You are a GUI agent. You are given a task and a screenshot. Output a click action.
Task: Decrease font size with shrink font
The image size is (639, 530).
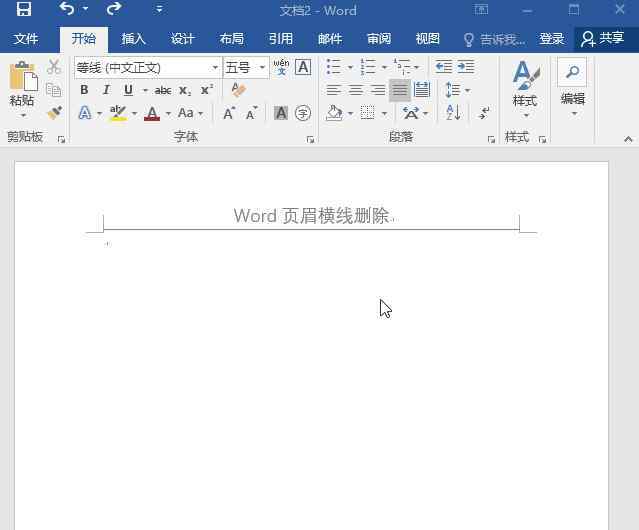coord(251,113)
